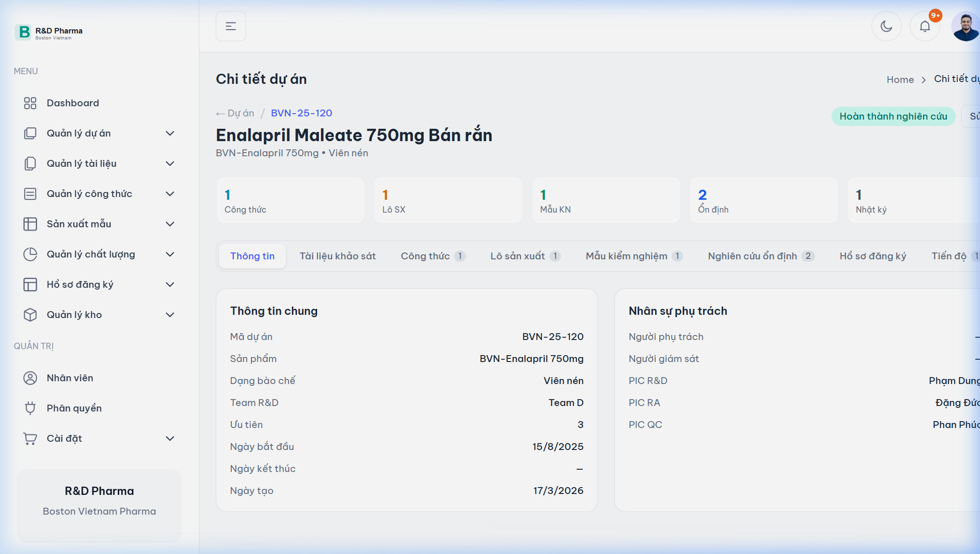Click the Sản xuất mẫu table icon
Screen dimensions: 980x554
pos(30,224)
